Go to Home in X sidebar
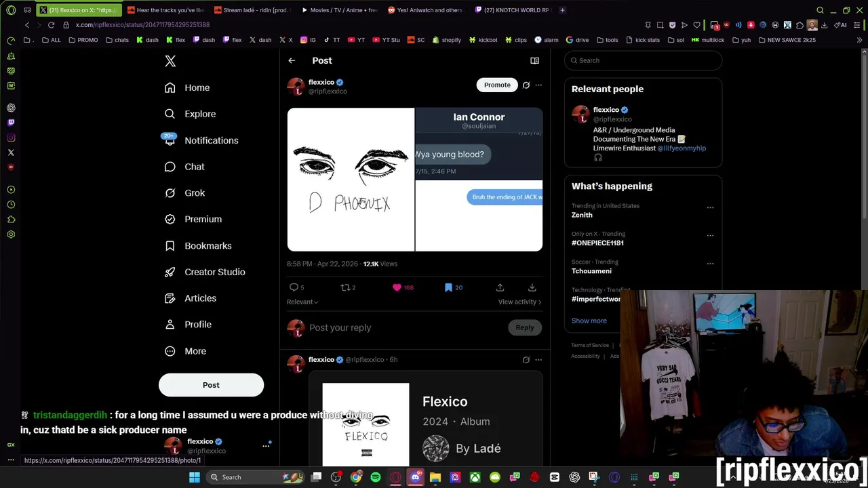This screenshot has height=488, width=868. pyautogui.click(x=187, y=87)
